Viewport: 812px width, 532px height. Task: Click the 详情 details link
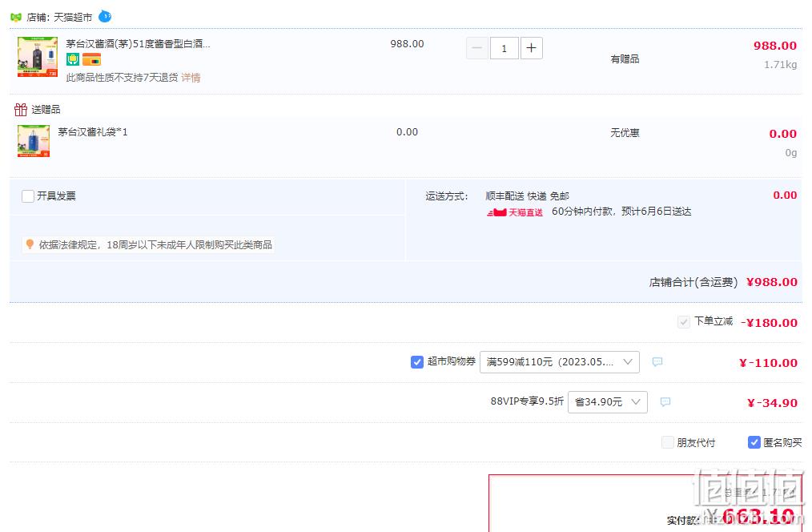(191, 78)
